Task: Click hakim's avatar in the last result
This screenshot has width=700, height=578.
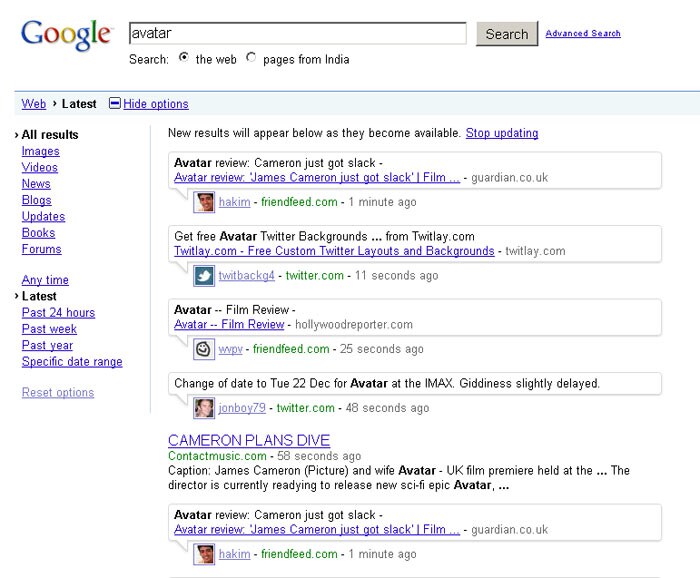Action: pos(204,554)
